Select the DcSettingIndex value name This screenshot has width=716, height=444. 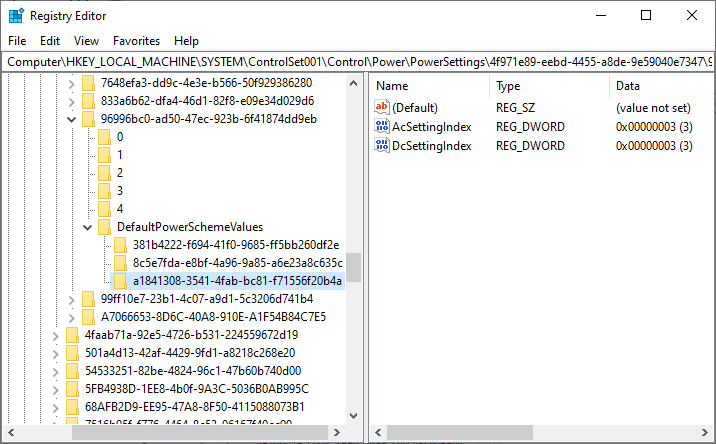click(x=432, y=146)
